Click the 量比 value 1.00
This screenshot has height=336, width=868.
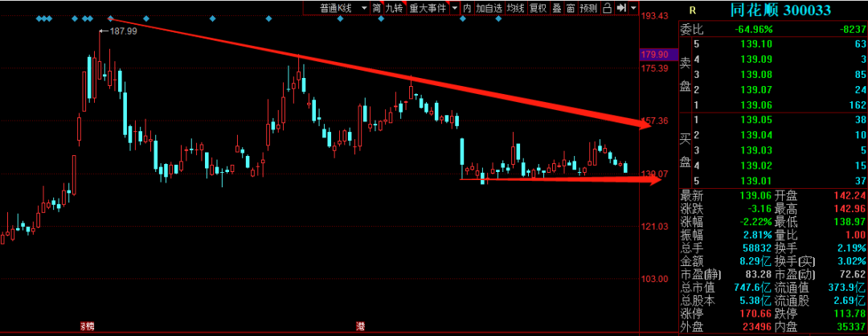[x=856, y=235]
